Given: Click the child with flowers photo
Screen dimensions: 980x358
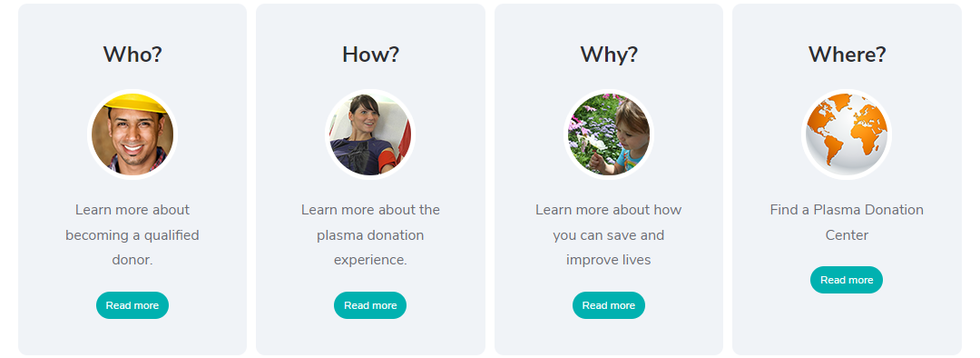Looking at the screenshot, I should pyautogui.click(x=609, y=134).
